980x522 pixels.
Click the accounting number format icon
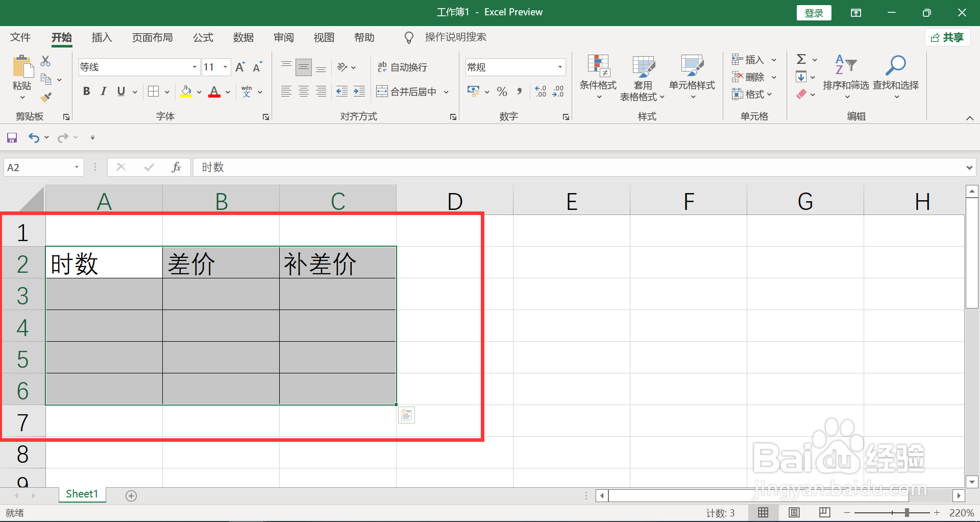[x=474, y=91]
